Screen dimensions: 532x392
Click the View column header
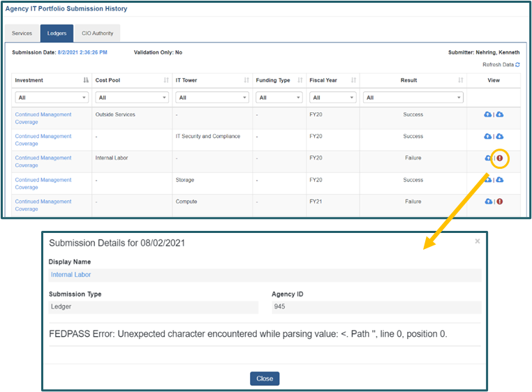494,80
